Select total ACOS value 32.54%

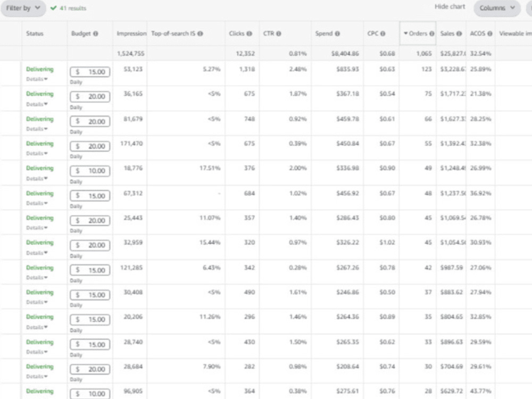tap(480, 54)
